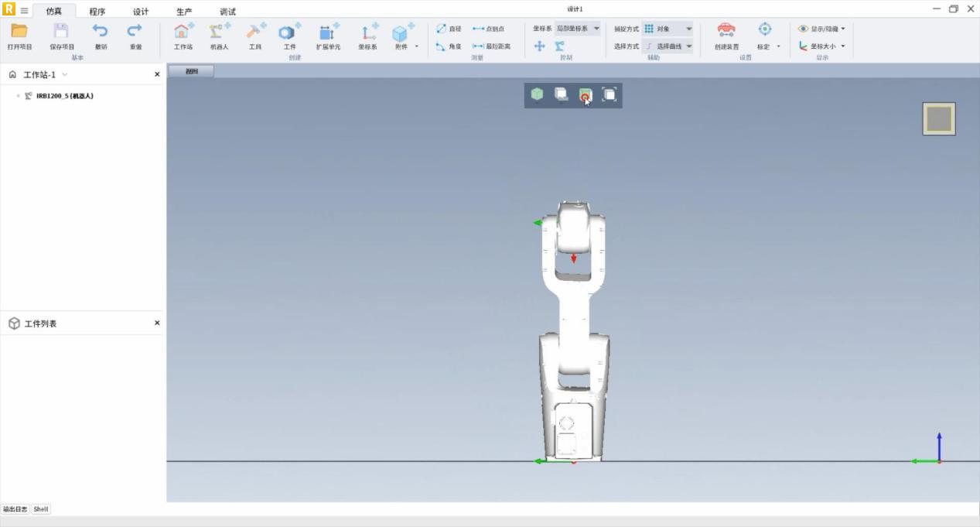Screen dimensions: 980x527
Task: Expand the 选择方式 selection mode dropdown
Action: [x=668, y=46]
